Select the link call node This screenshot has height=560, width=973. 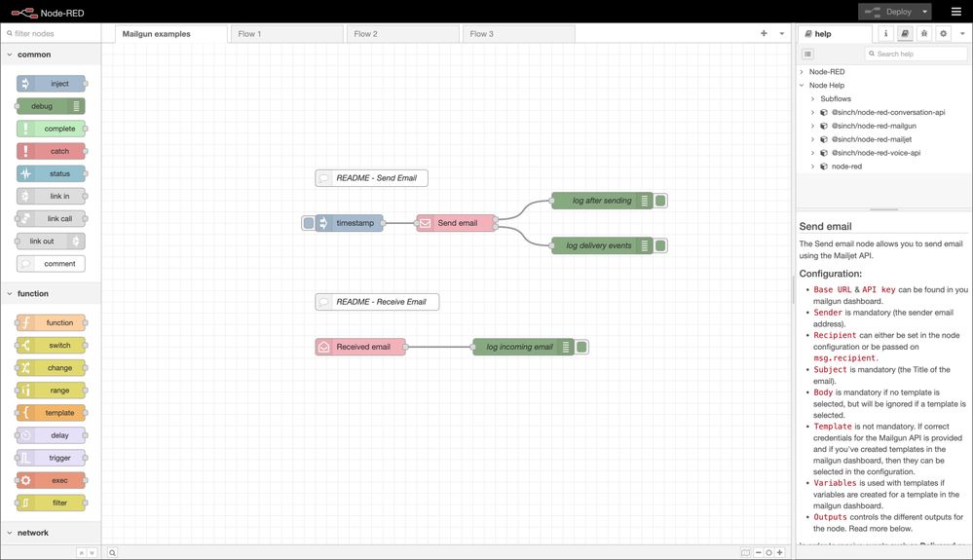52,218
